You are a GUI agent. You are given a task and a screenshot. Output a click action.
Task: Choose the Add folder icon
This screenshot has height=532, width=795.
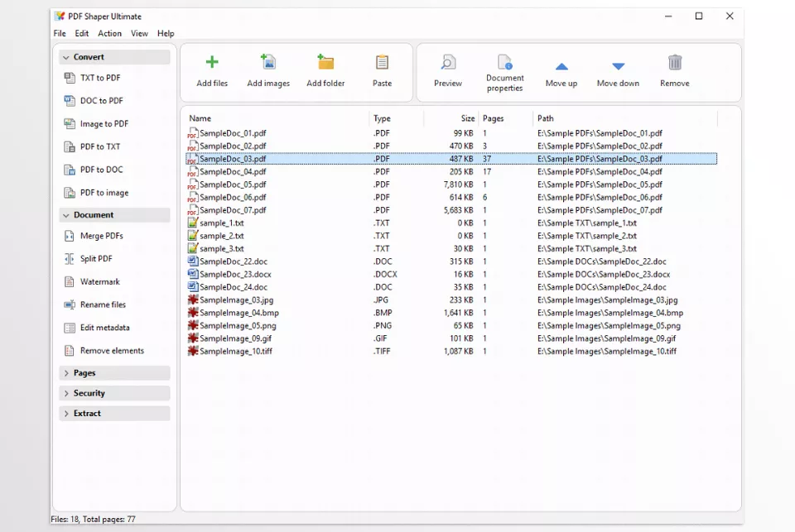(x=325, y=63)
